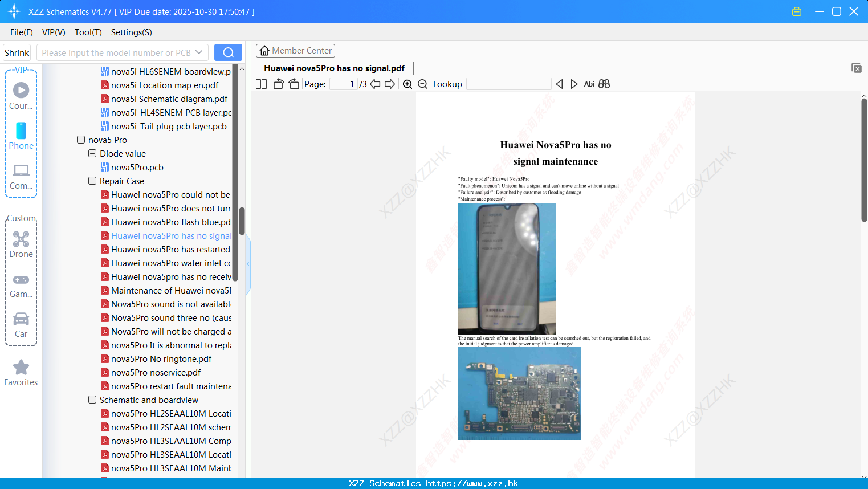Collapse Schematic and boardview folder

92,400
